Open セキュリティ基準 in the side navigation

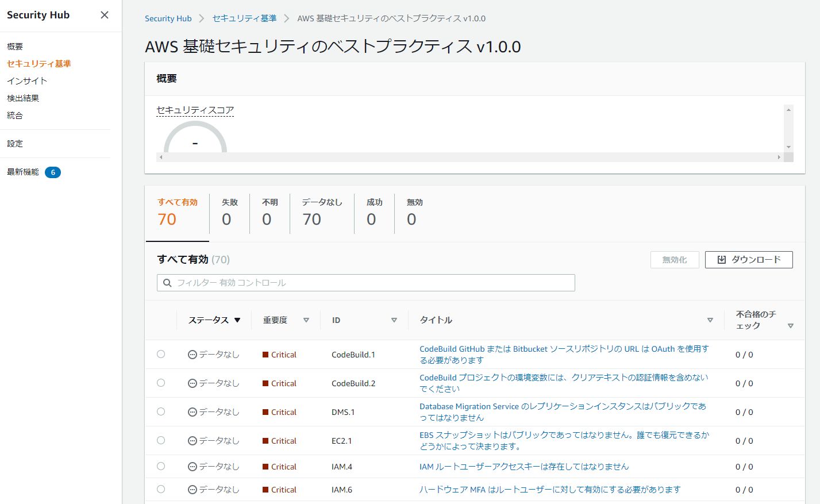coord(39,64)
